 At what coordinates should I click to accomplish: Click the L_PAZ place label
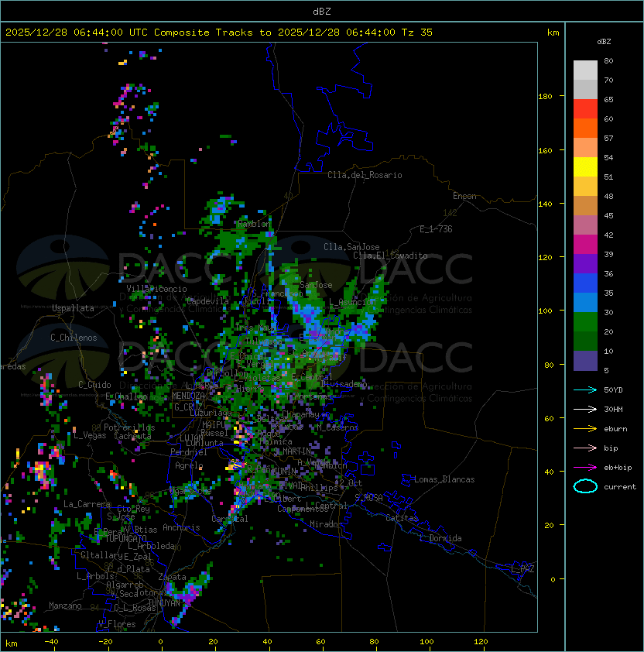click(x=522, y=569)
